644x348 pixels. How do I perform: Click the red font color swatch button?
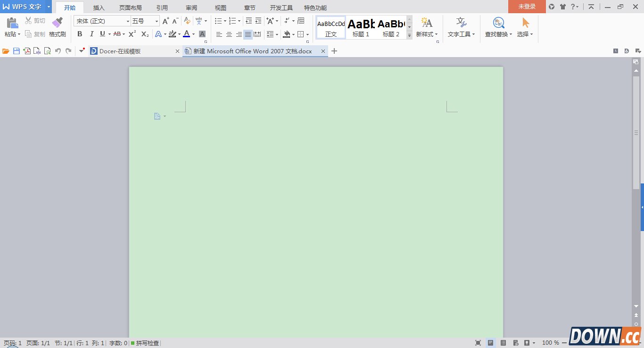pos(187,34)
